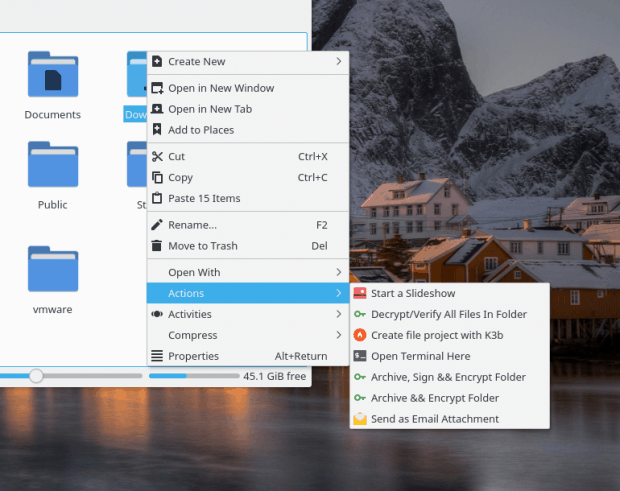This screenshot has width=620, height=491.
Task: Click the pencil Rename icon
Action: tap(157, 225)
